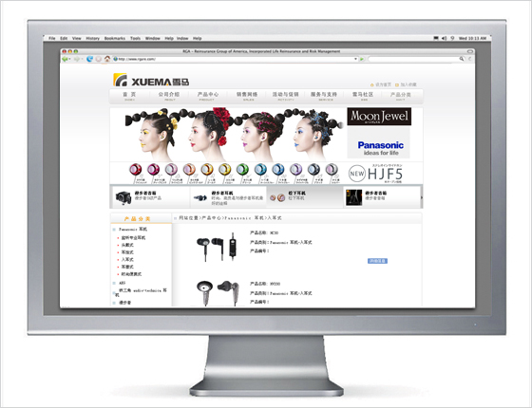Click the address bar URL field
Screen dimensions: 532x408
pos(235,59)
